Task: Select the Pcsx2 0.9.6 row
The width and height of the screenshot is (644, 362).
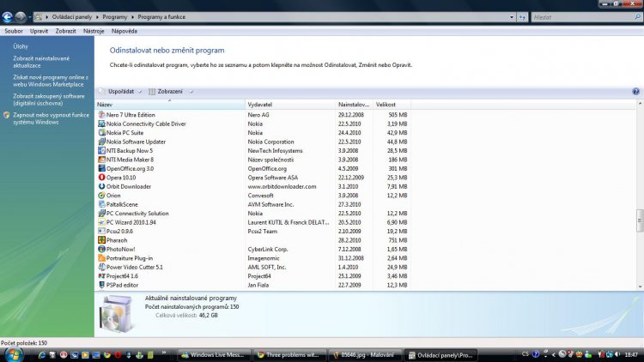Action: 253,231
